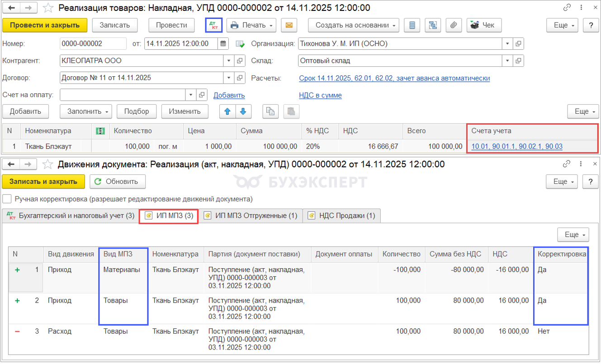The height and width of the screenshot is (364, 601).
Task: Open the calendar picker next to the date field
Action: 223,44
